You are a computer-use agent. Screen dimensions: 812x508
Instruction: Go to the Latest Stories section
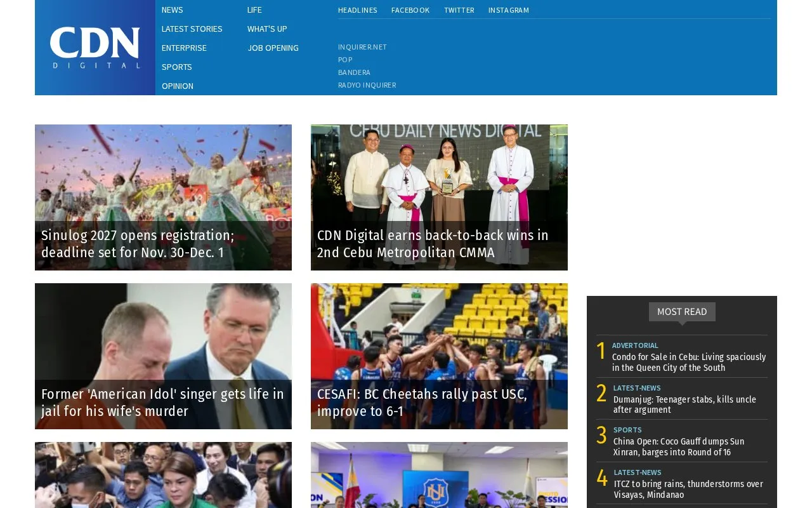(x=192, y=29)
